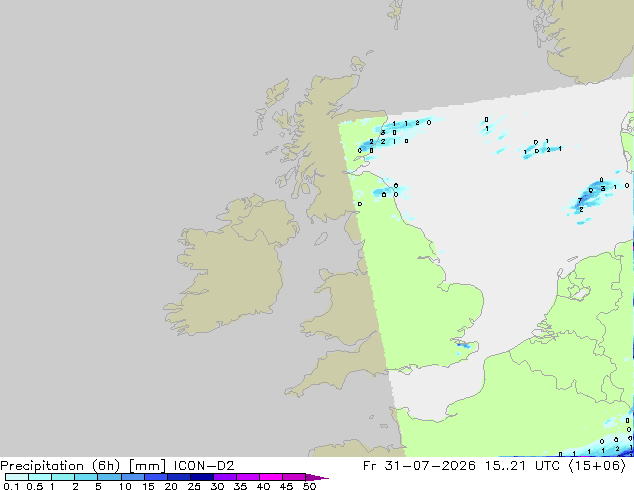634x490 pixels.
Task: Click the '[mm]' unit label
Action: 147,466
